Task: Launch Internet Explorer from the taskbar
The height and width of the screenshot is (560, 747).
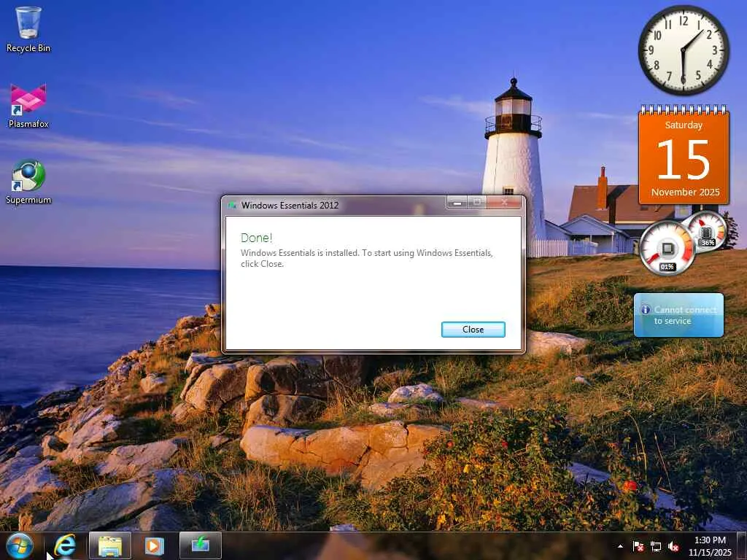Action: pyautogui.click(x=64, y=546)
